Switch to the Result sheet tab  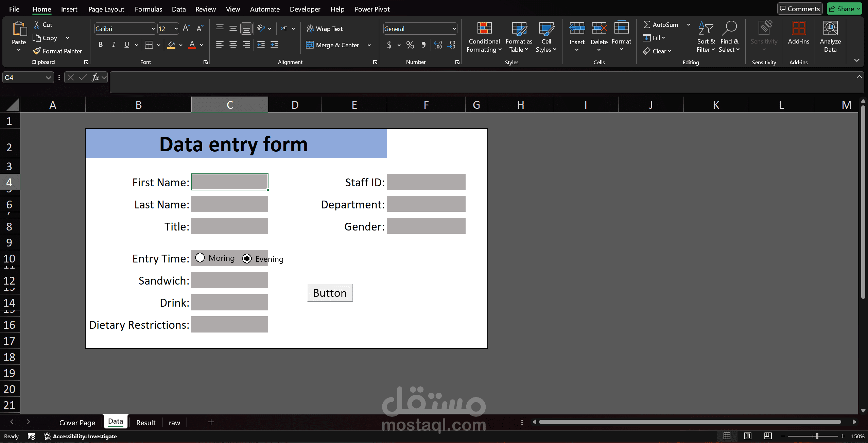[146, 423]
